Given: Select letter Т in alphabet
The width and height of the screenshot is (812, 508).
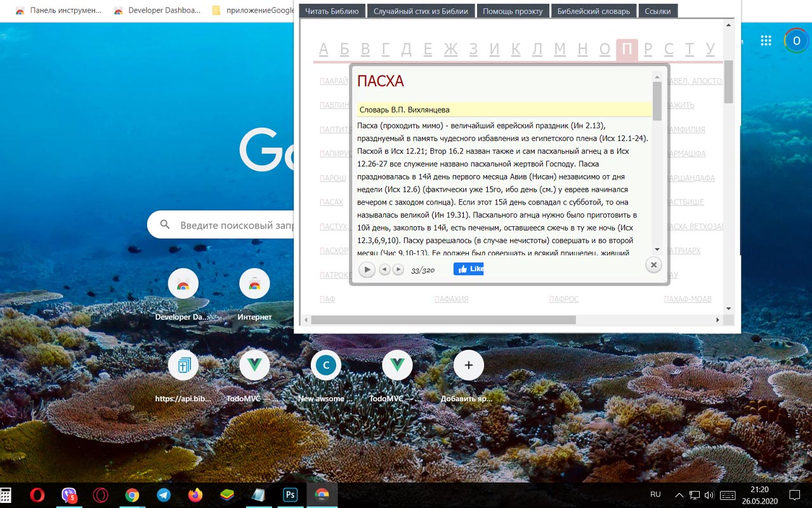Looking at the screenshot, I should pos(690,50).
